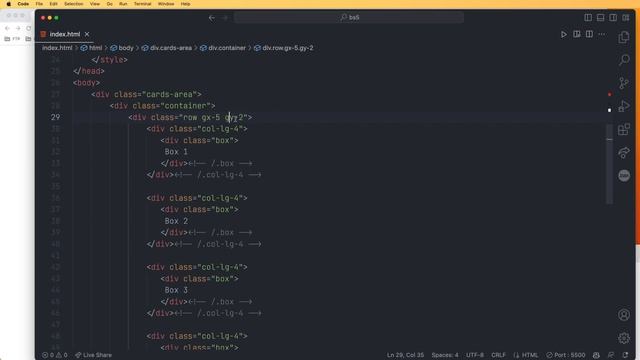
Task: Go forward with the title bar arrow
Action: tap(225, 18)
